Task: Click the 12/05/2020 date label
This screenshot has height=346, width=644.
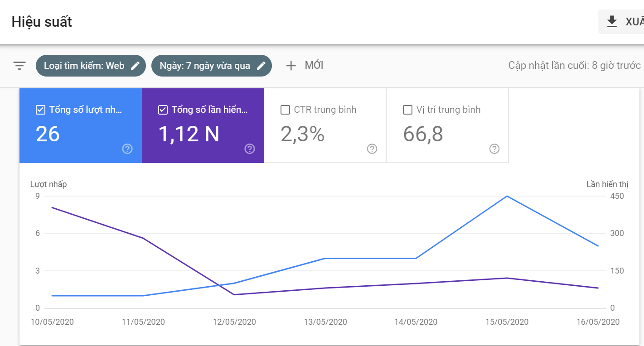Action: tap(234, 322)
